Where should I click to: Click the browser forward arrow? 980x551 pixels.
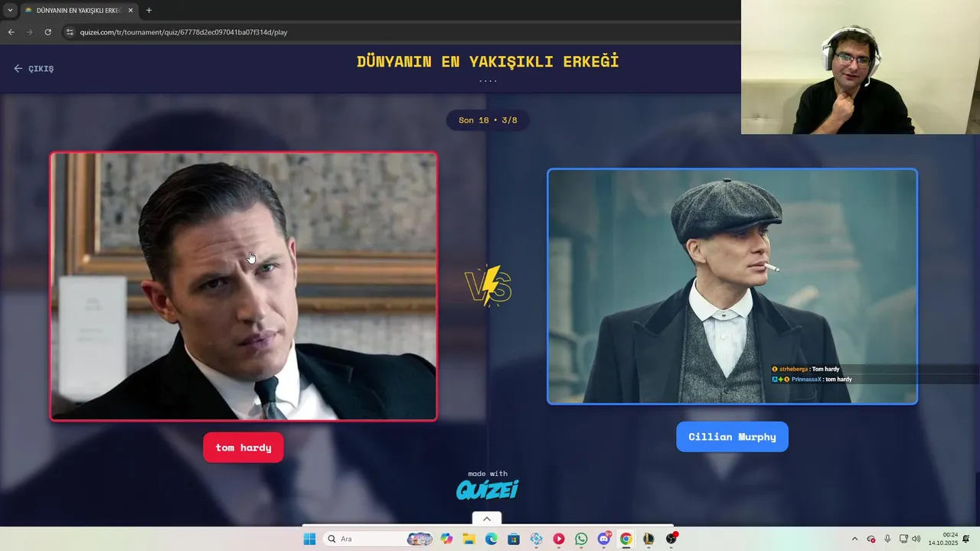(x=29, y=32)
